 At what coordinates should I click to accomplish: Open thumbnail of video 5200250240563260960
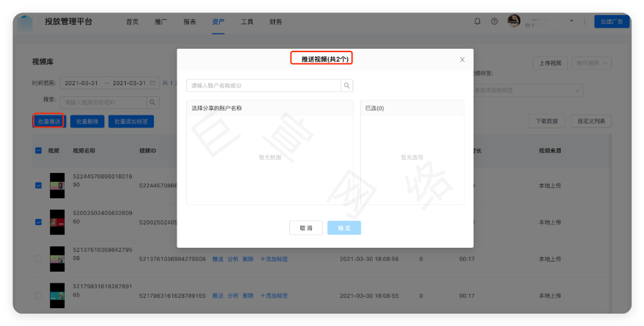pos(57,222)
